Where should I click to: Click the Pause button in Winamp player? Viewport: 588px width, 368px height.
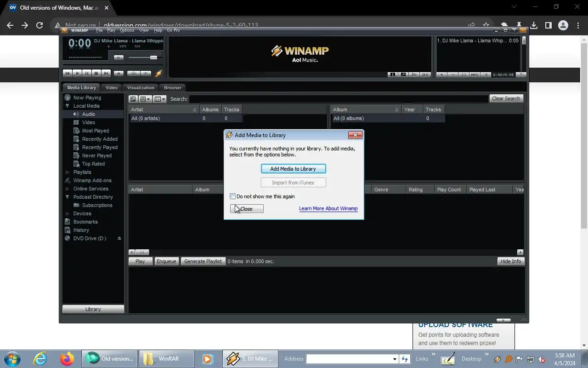[87, 73]
